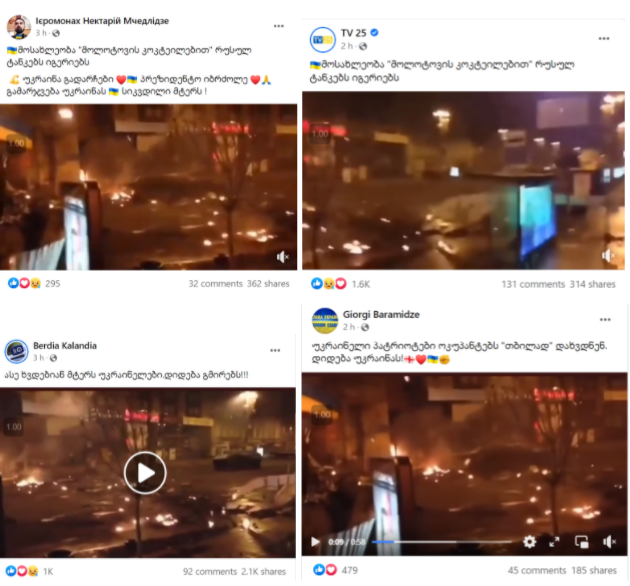
Task: Open reactions list showing 1.6K on the TV 25 post
Action: tap(361, 284)
